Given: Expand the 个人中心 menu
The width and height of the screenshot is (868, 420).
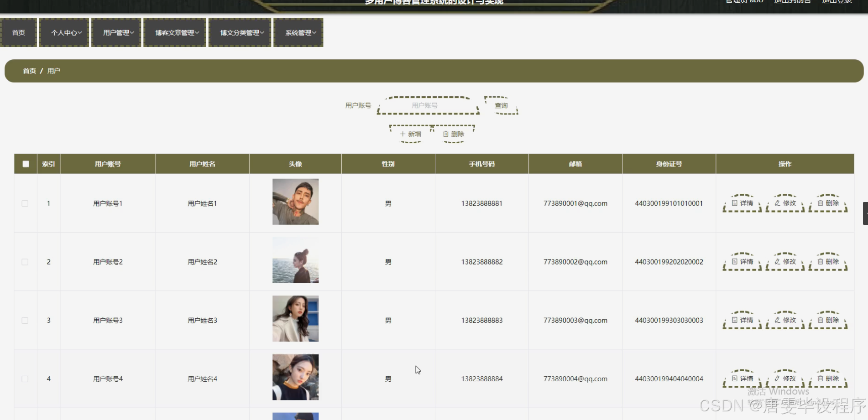Looking at the screenshot, I should [x=64, y=32].
